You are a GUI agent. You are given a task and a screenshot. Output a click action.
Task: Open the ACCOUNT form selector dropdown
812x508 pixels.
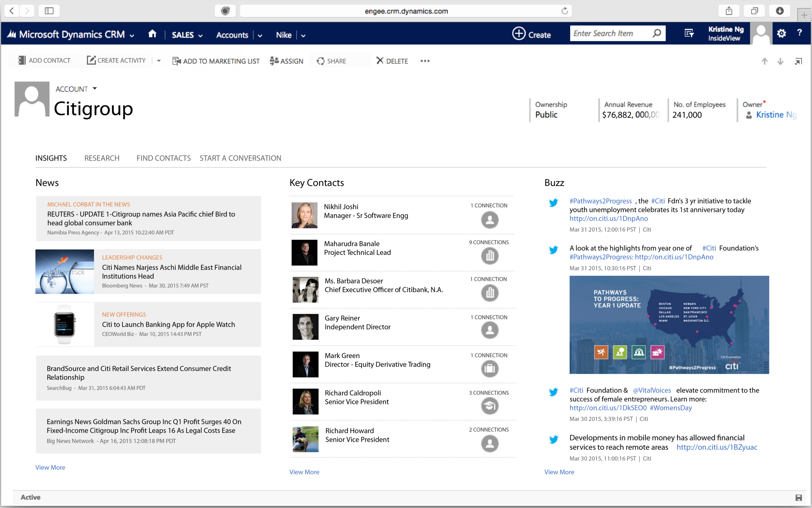[95, 88]
